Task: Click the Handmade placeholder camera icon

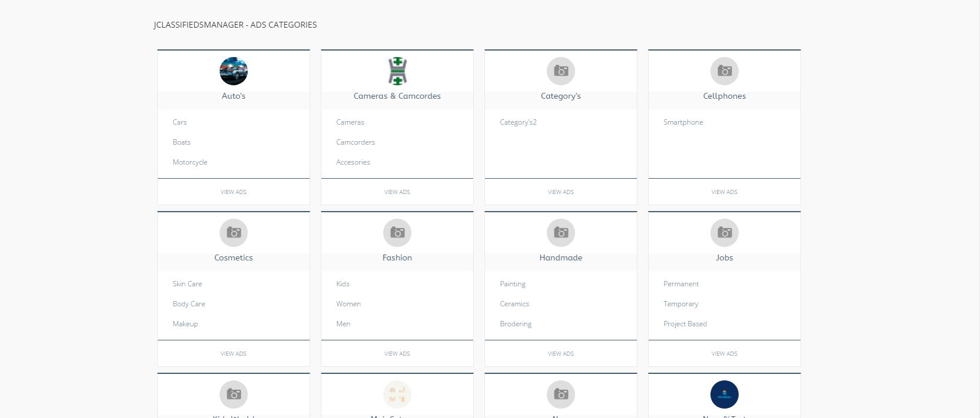Action: tap(560, 233)
